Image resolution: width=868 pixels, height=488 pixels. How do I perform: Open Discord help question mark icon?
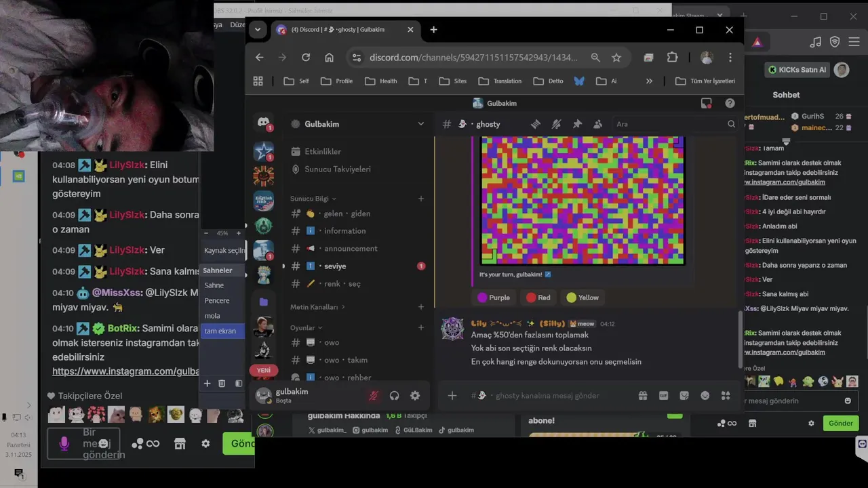click(x=730, y=103)
